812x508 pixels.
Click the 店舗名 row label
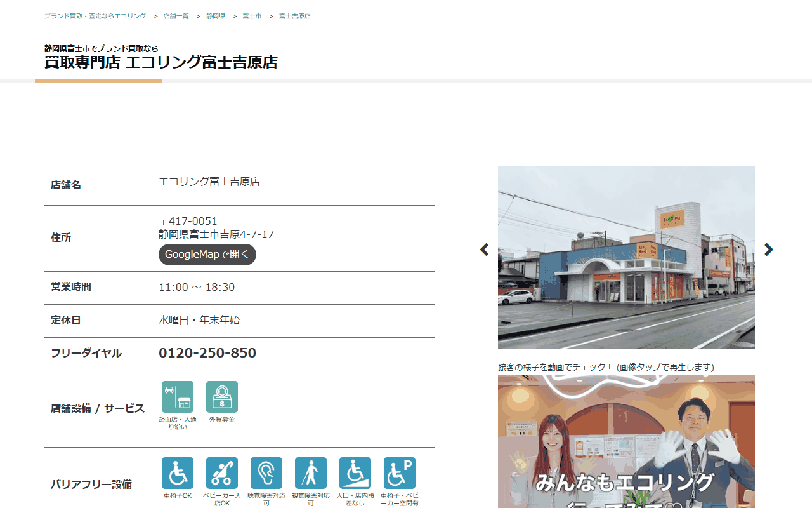pos(66,185)
